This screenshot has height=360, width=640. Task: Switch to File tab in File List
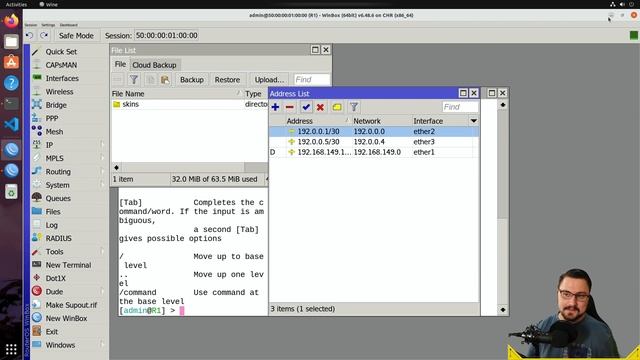click(120, 64)
